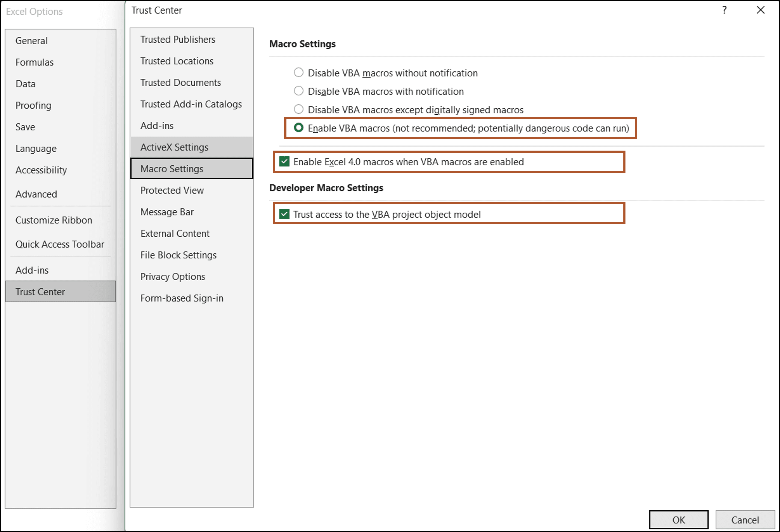Go to Customize Ribbon section
780x532 pixels.
[x=54, y=220]
